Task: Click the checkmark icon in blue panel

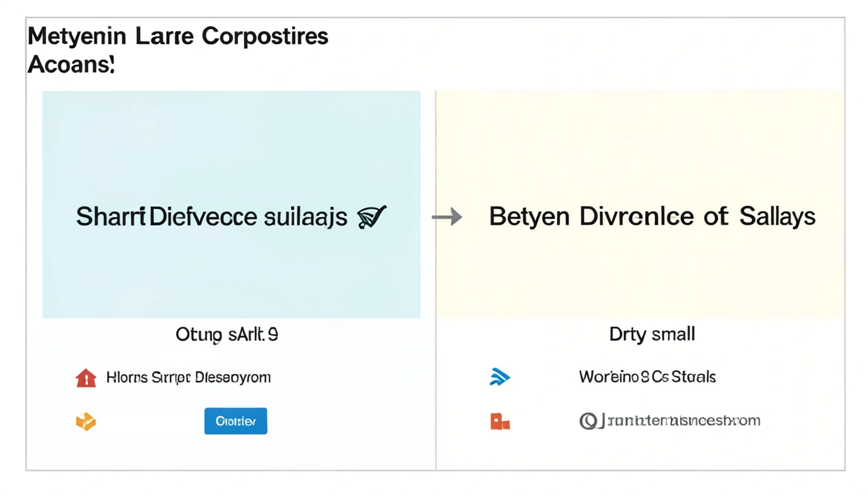Action: [x=372, y=216]
